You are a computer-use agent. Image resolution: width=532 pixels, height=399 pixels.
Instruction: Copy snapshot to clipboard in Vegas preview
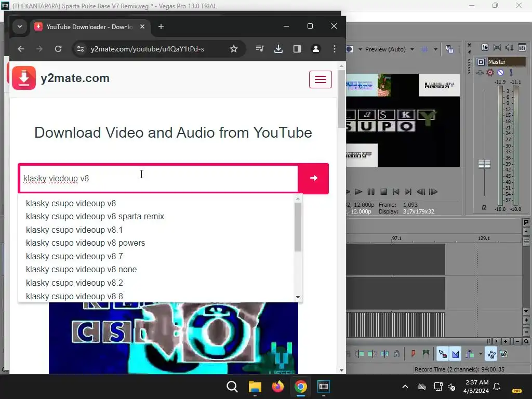[449, 49]
